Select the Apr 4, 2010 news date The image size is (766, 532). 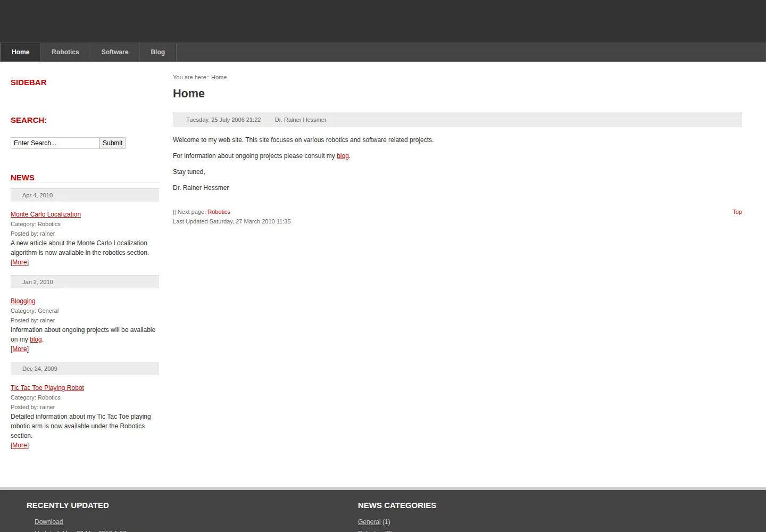37,195
